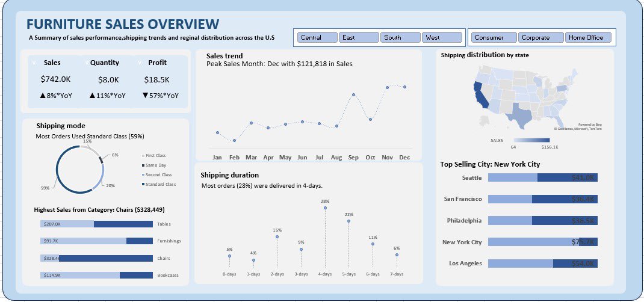Select the Feb data point in Sales trend
Viewport: 644px width, 302px height.
(x=234, y=140)
